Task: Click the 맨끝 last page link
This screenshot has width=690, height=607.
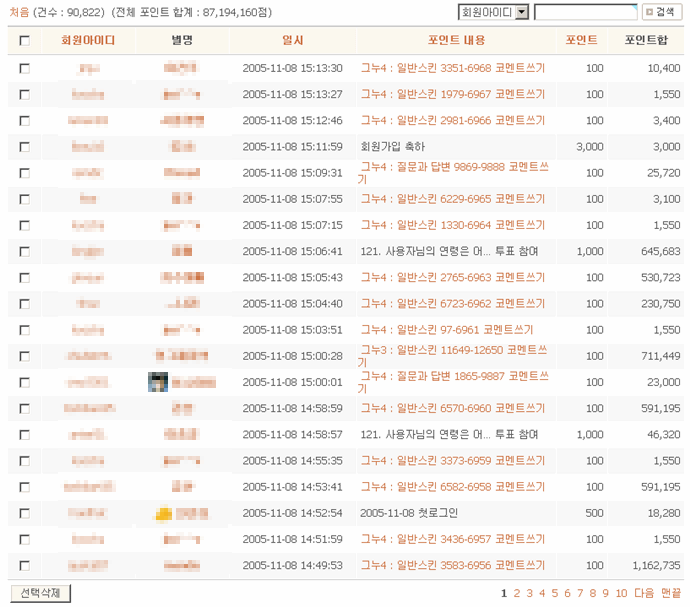Action: pyautogui.click(x=671, y=593)
